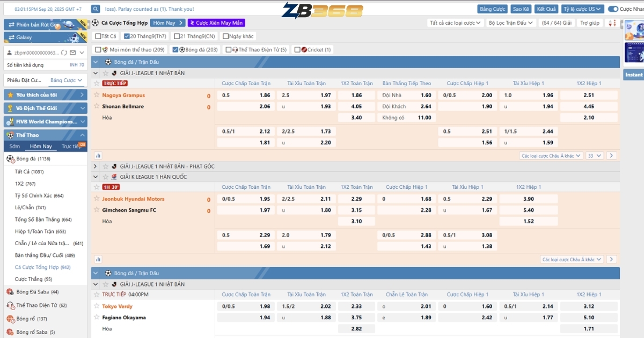Open the Phiếu Đặt Cược tab

click(24, 80)
